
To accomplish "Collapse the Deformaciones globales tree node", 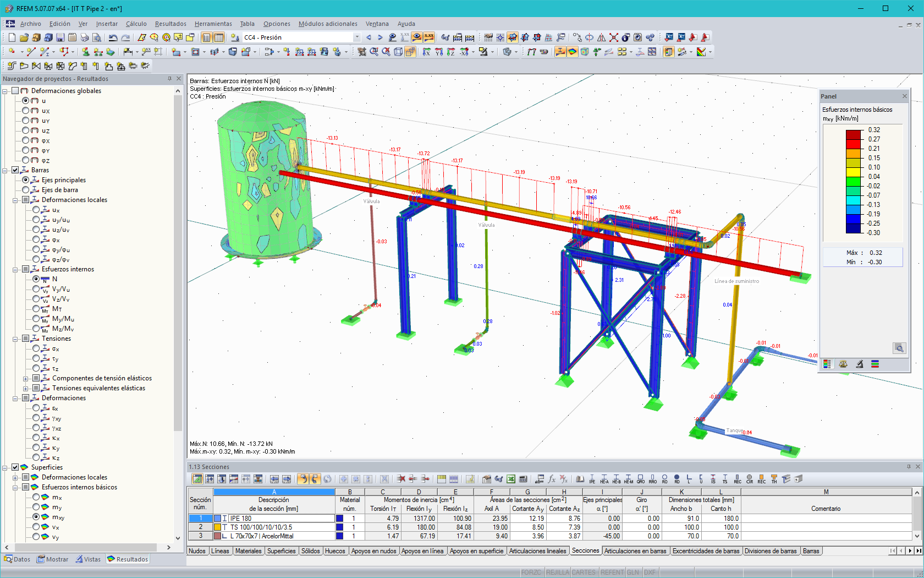I will tap(5, 91).
